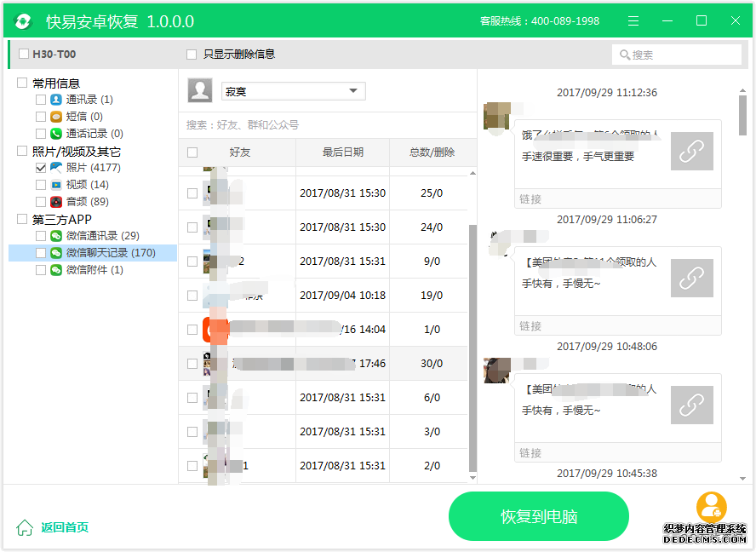756x552 pixels.
Task: Select the row with count 9/0
Action: pyautogui.click(x=323, y=261)
